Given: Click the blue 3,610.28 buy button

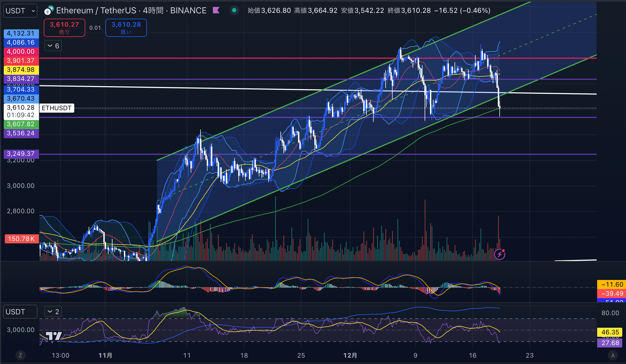Looking at the screenshot, I should click(126, 28).
